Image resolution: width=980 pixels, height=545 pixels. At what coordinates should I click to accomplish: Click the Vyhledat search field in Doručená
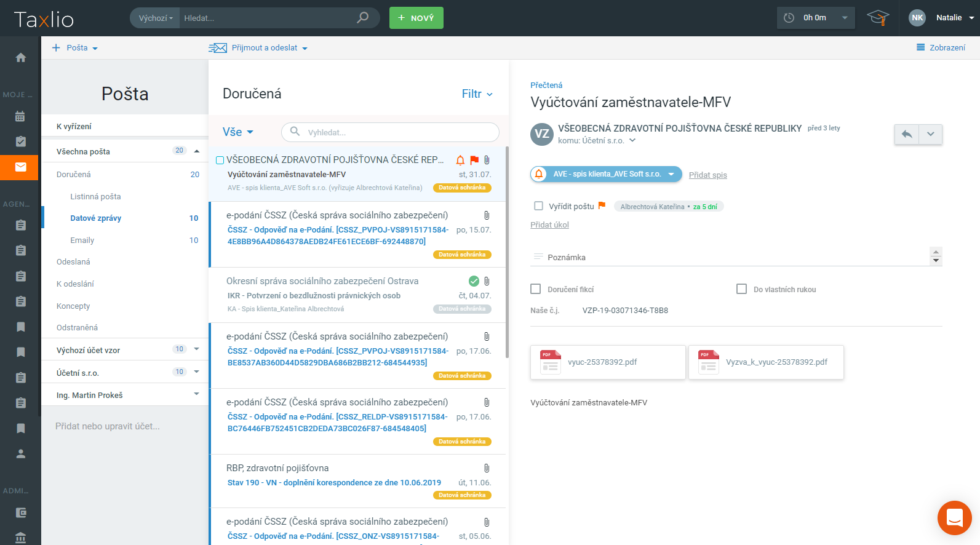tap(394, 132)
